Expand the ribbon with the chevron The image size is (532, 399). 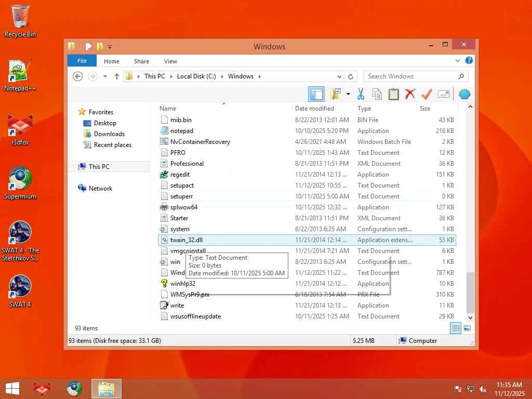pos(458,61)
